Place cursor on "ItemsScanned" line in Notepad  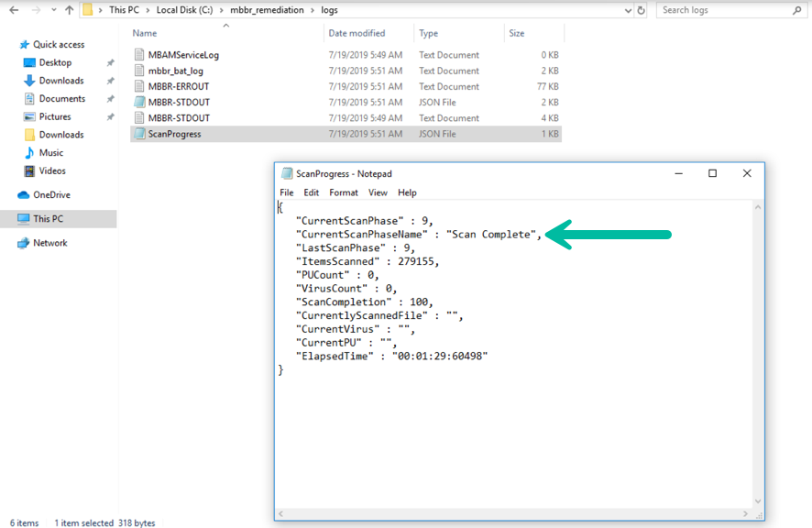click(x=368, y=261)
